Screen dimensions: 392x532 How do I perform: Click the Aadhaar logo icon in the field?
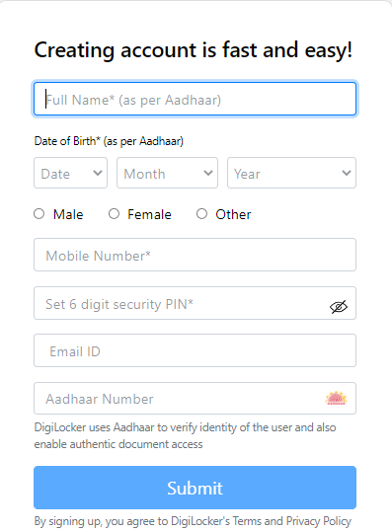tap(336, 399)
